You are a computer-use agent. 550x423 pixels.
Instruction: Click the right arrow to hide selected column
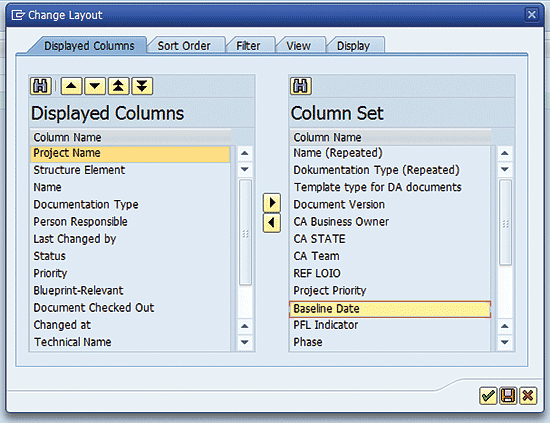pyautogui.click(x=272, y=203)
